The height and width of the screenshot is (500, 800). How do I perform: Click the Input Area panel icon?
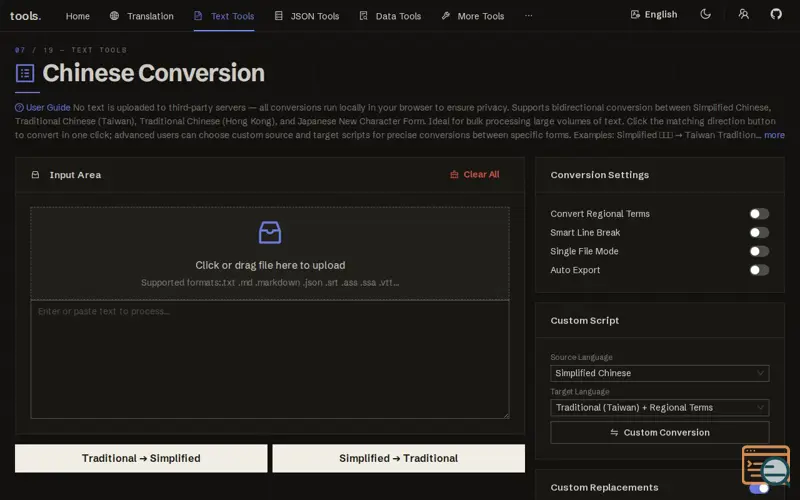tap(35, 175)
